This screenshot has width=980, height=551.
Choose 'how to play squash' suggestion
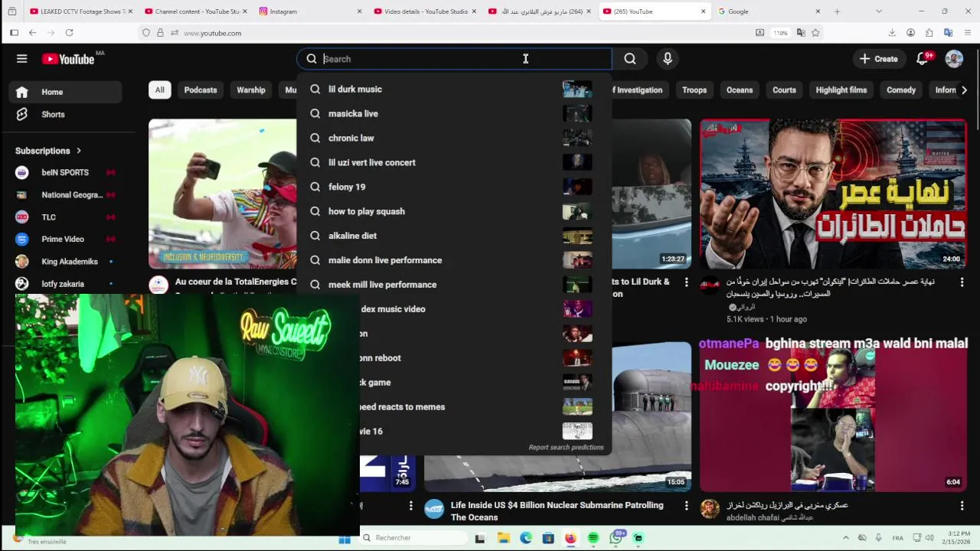click(x=454, y=211)
